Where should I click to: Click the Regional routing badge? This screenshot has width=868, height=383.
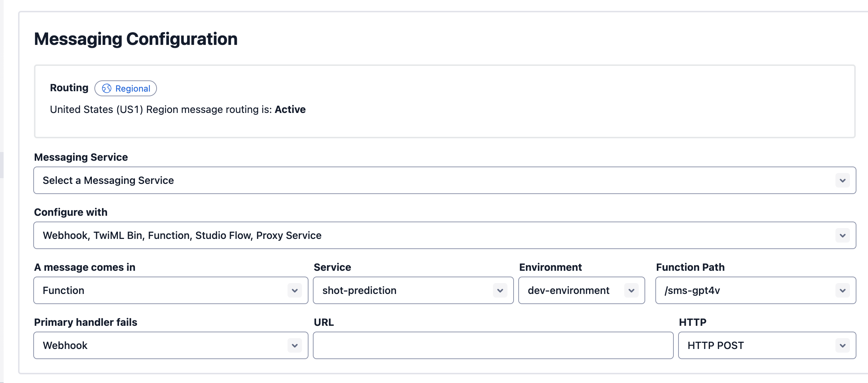[125, 88]
